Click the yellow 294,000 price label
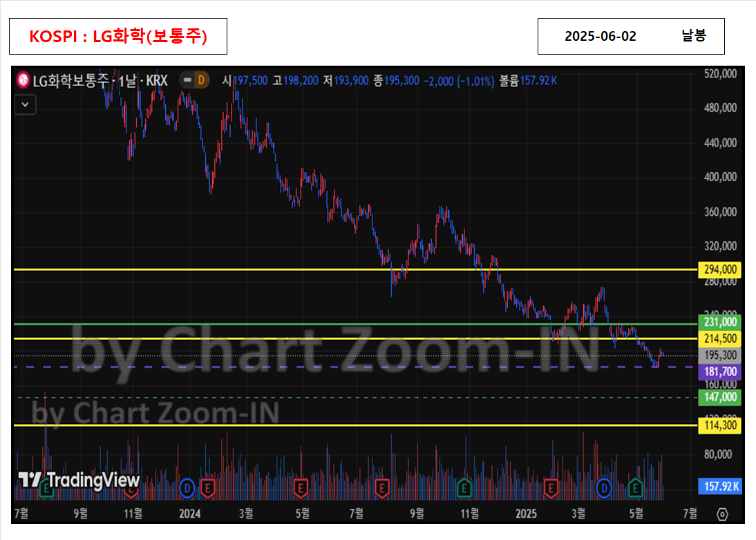Screen dimensions: 756x540 [720, 269]
